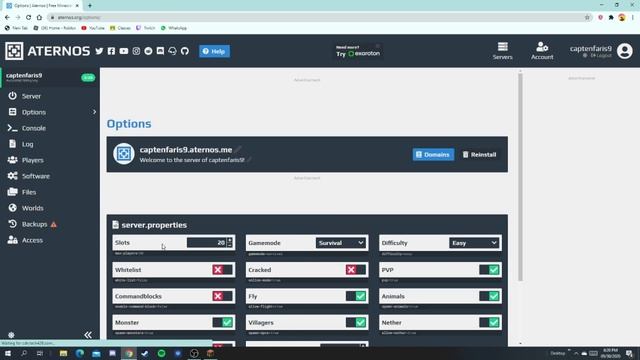Toggle the Villagers switch
The height and width of the screenshot is (360, 640).
click(x=356, y=322)
